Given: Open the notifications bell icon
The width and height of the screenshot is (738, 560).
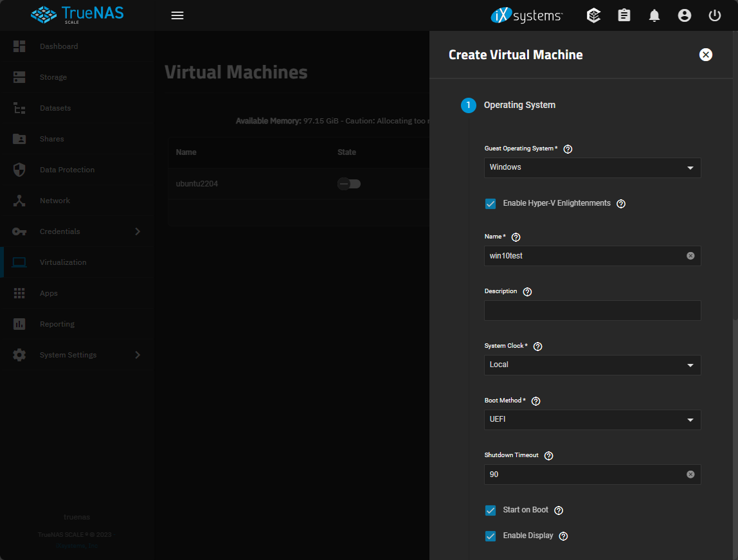Looking at the screenshot, I should [x=654, y=15].
